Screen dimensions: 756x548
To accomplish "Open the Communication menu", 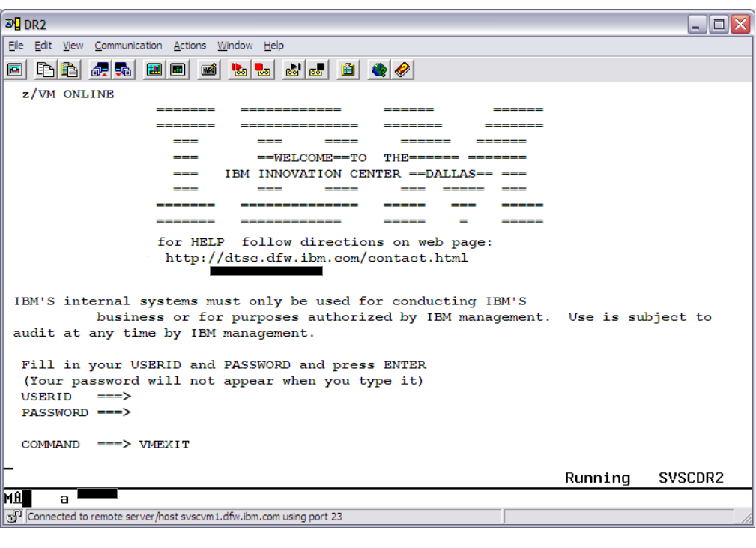I will (x=128, y=46).
